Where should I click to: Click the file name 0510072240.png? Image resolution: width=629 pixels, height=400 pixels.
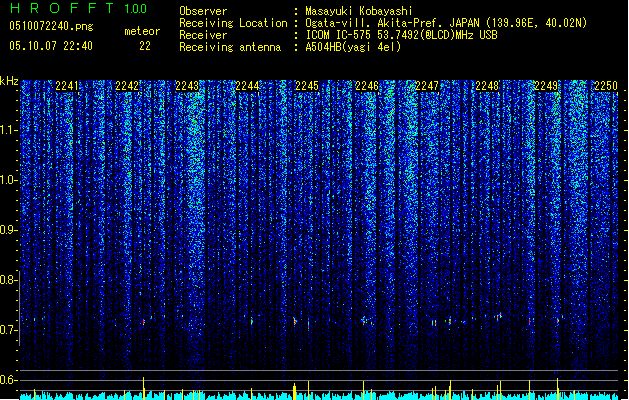coord(51,26)
